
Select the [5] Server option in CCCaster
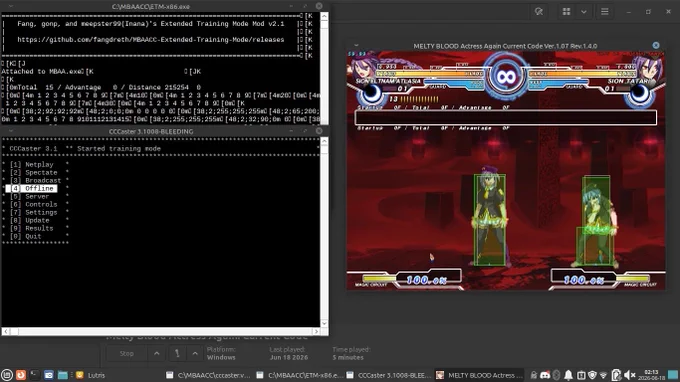tap(29, 196)
